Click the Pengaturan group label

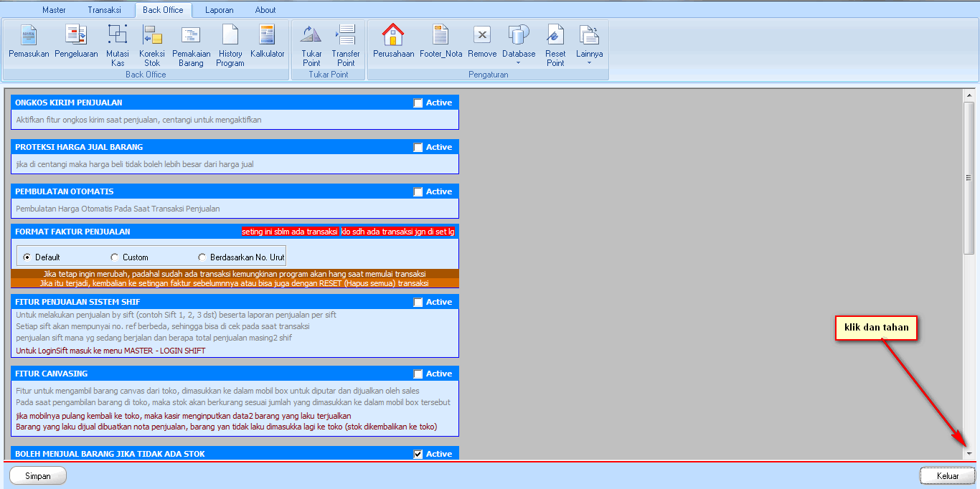pos(488,75)
